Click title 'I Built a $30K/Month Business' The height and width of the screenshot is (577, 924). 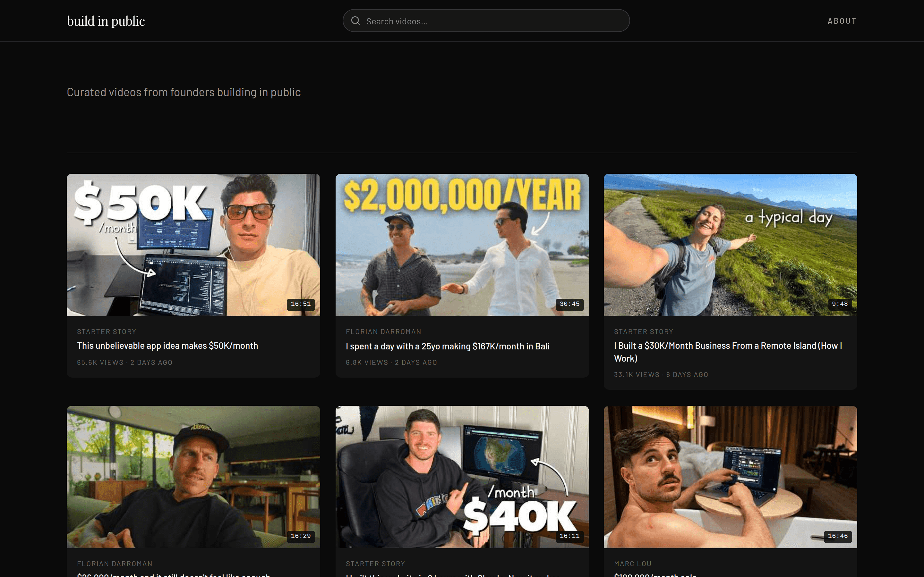coord(728,352)
